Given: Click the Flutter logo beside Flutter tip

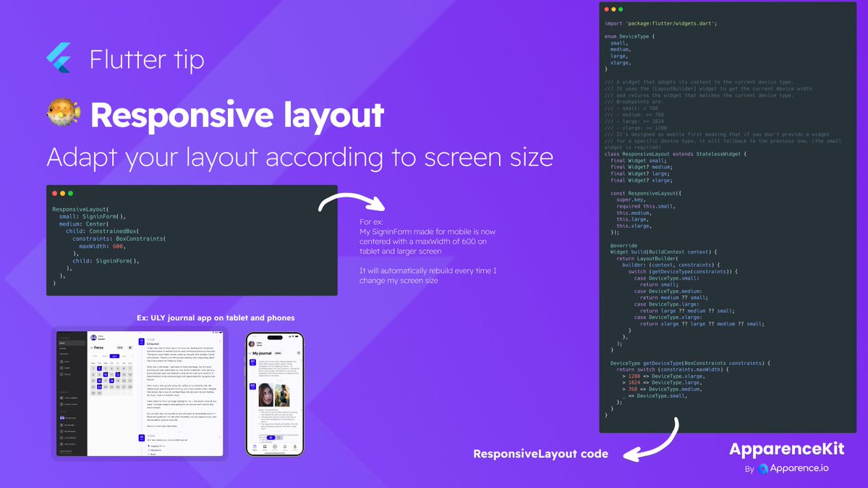Looking at the screenshot, I should coord(58,58).
